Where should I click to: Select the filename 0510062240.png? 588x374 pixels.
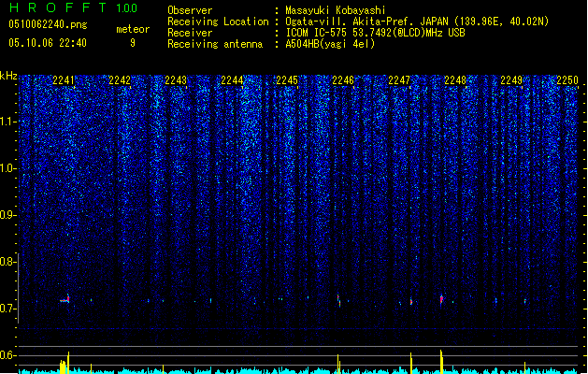(x=48, y=24)
